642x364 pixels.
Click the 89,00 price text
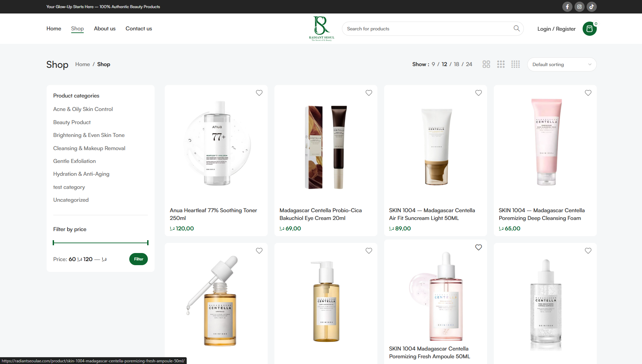[x=400, y=229]
